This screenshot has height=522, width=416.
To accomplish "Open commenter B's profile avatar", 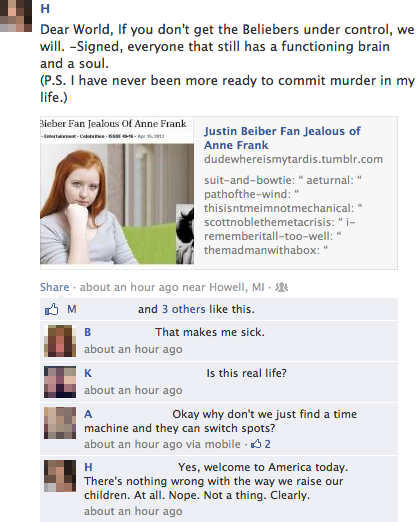I will pos(60,341).
